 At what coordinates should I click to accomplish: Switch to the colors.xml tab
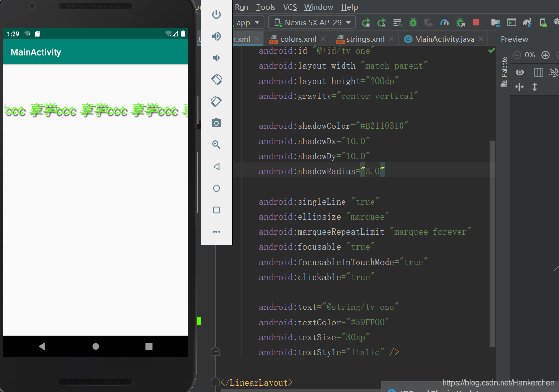298,39
